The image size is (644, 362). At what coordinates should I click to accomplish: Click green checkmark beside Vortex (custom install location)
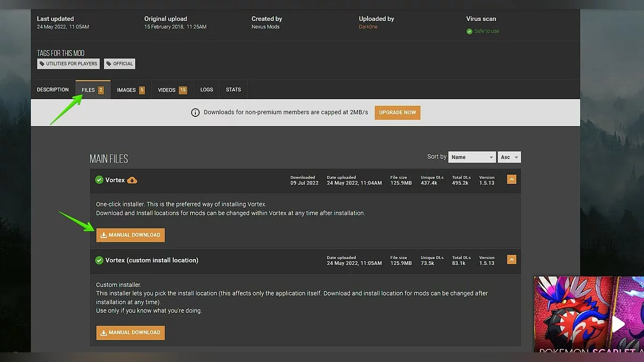coord(99,260)
